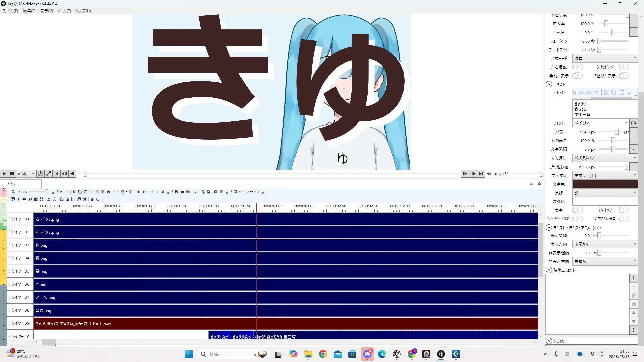Image resolution: width=644 pixels, height=362 pixels.
Task: Click the save floppy disk icon
Action: [188, 192]
